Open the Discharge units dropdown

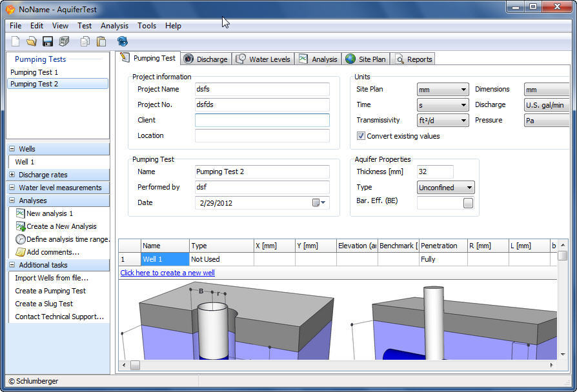point(547,105)
